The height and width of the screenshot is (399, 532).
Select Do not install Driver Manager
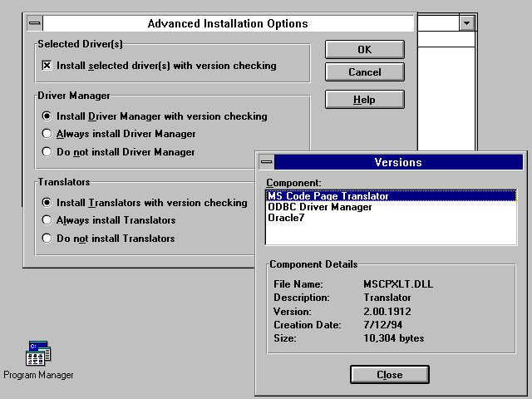pos(47,152)
